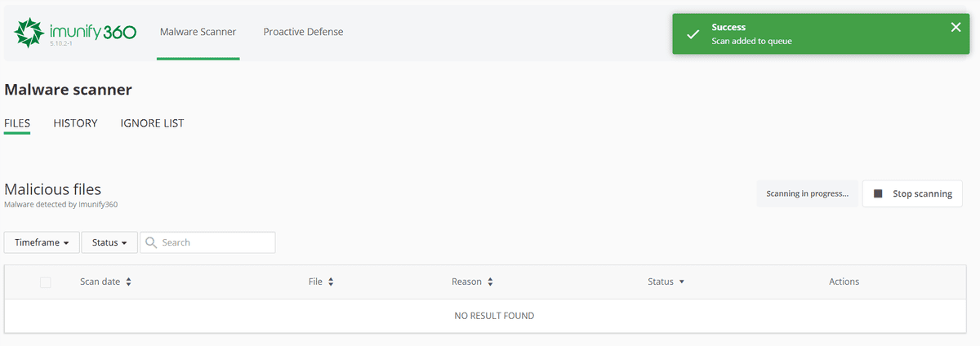Open the IGNORE LIST tab
The width and height of the screenshot is (980, 346).
(152, 123)
